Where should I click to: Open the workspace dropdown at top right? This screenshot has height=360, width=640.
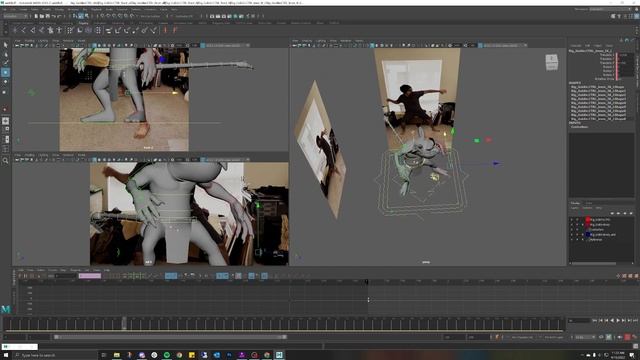(x=610, y=9)
